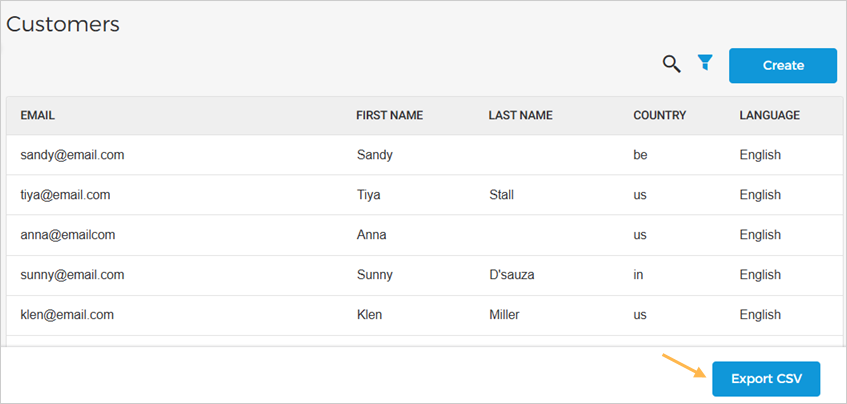Sort by the LANGUAGE column header
The image size is (847, 404).
point(769,115)
